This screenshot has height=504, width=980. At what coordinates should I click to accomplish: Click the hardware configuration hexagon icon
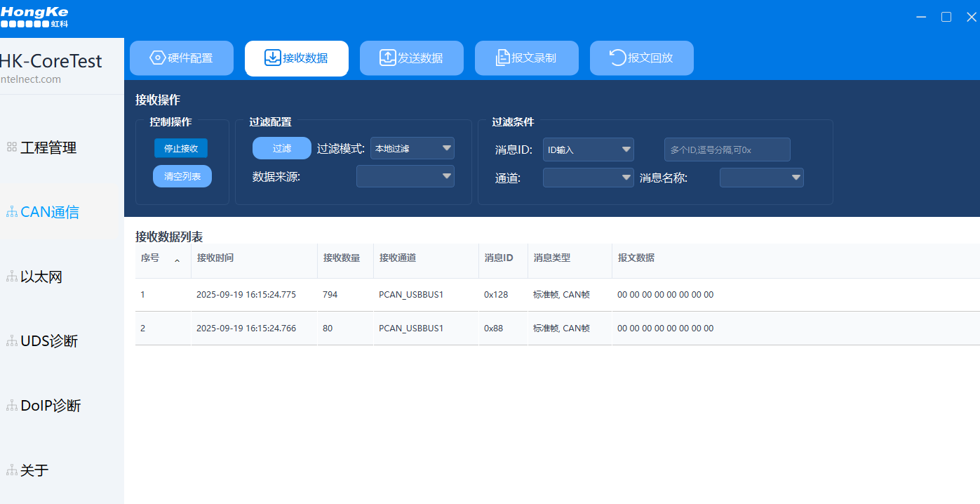(158, 58)
